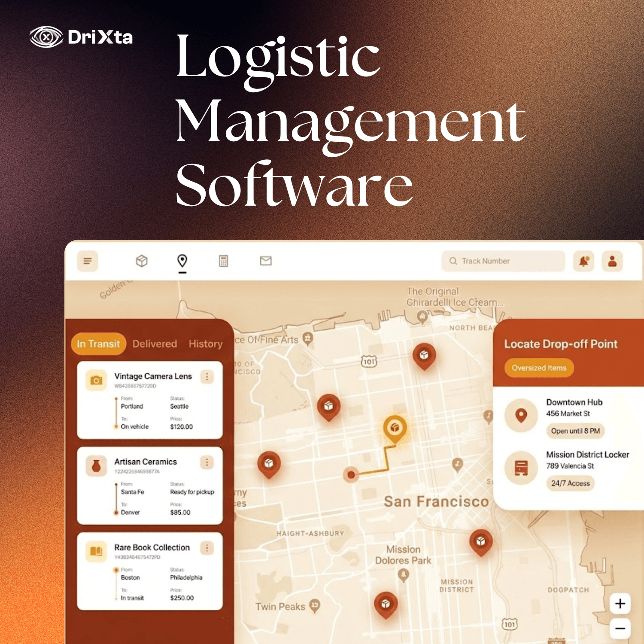Viewport: 644px width, 644px height.
Task: Click the package marker near Mission District
Action: (481, 542)
